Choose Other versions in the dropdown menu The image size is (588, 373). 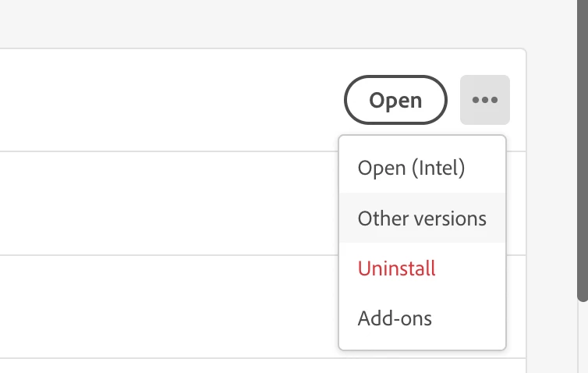[x=422, y=218]
